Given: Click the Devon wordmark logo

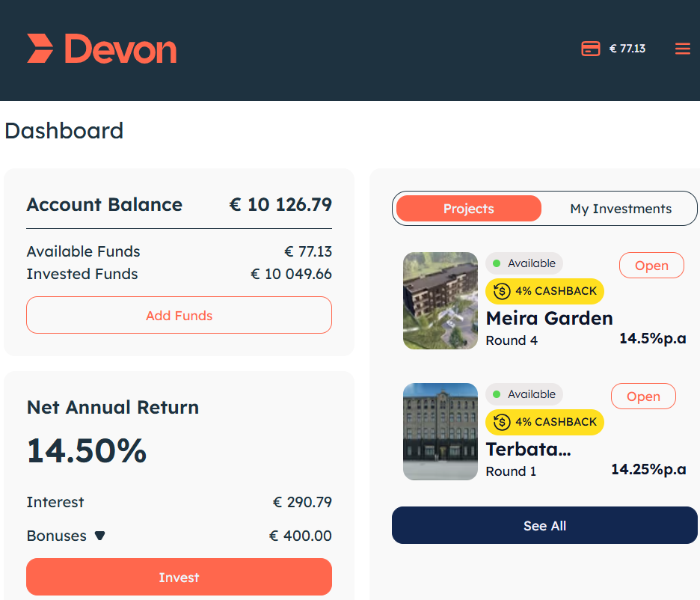Looking at the screenshot, I should point(120,49).
